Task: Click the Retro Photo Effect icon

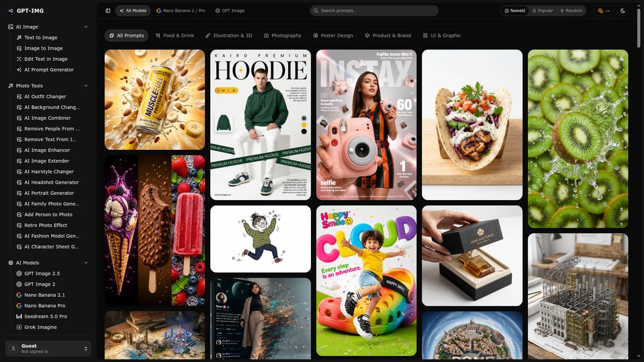Action: coord(19,225)
